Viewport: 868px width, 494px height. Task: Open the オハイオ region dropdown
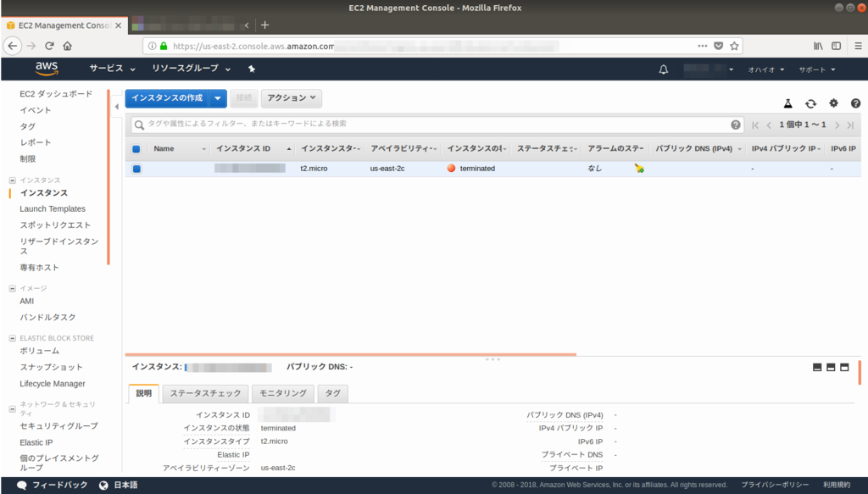click(x=766, y=69)
